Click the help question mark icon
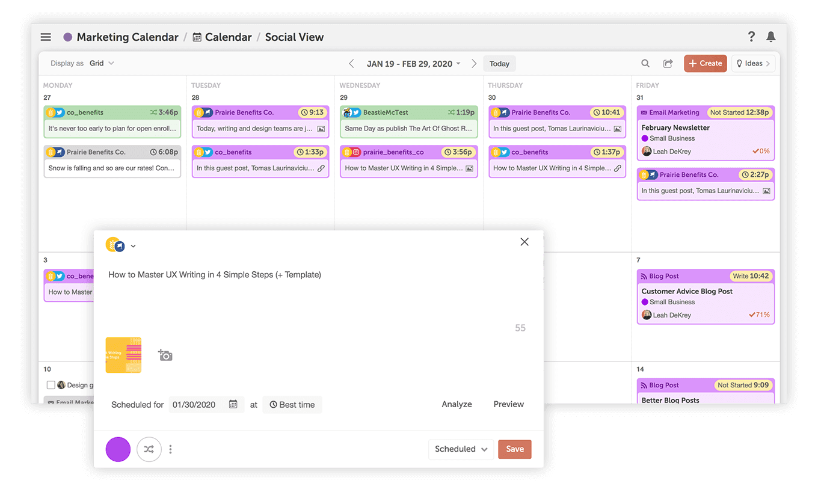 [x=751, y=37]
